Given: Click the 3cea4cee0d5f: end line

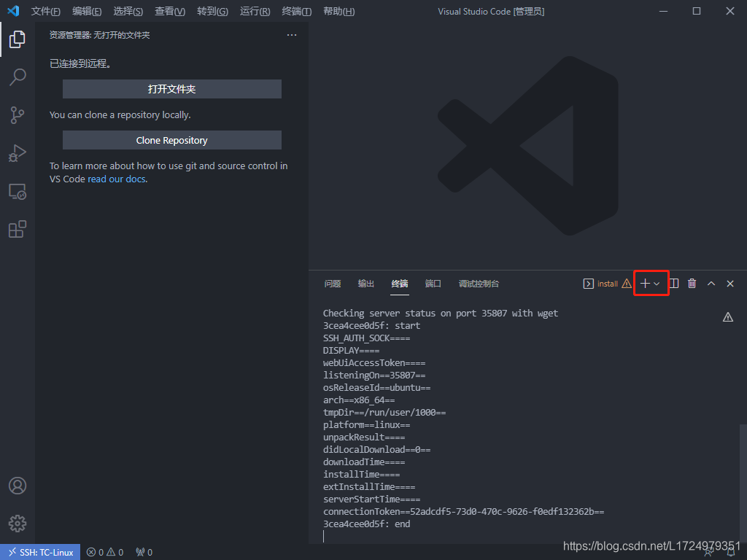Looking at the screenshot, I should (367, 524).
